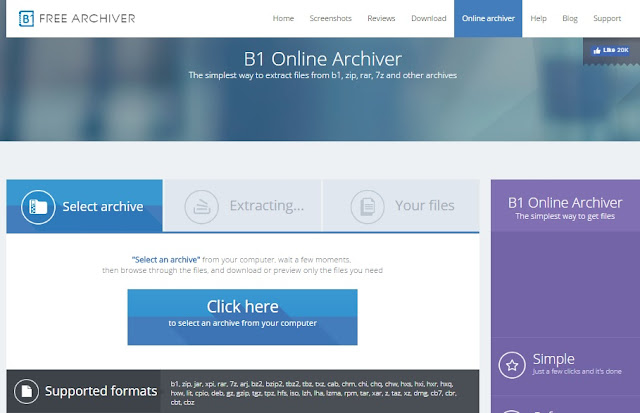Click the Extracting step tray icon

click(x=202, y=207)
